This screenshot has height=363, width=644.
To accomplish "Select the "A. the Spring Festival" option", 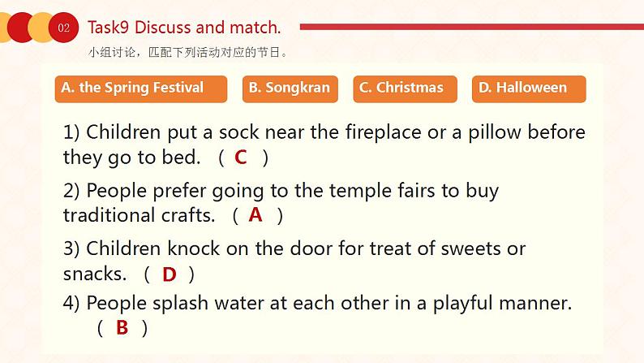I will 141,89.
